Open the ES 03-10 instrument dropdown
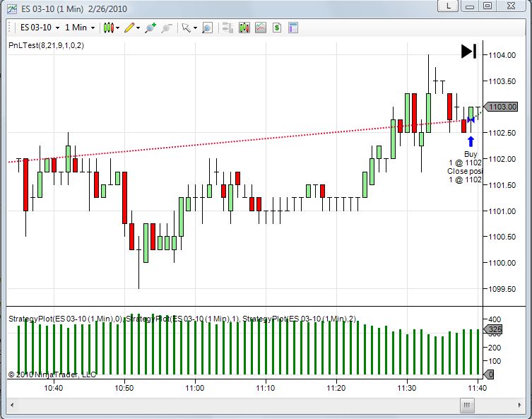Screen dimensions: 532x419 pos(40,28)
